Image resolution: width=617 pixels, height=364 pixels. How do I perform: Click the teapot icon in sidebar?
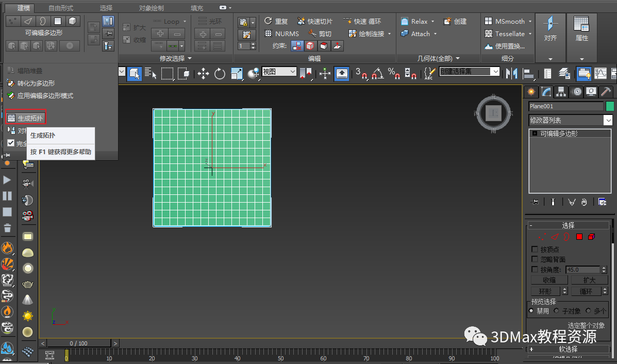coord(27,284)
